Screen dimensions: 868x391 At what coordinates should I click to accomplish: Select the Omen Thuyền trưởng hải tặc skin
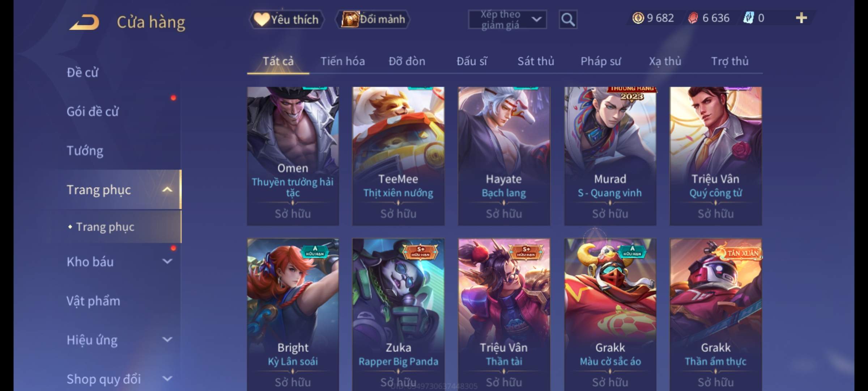[x=293, y=156]
